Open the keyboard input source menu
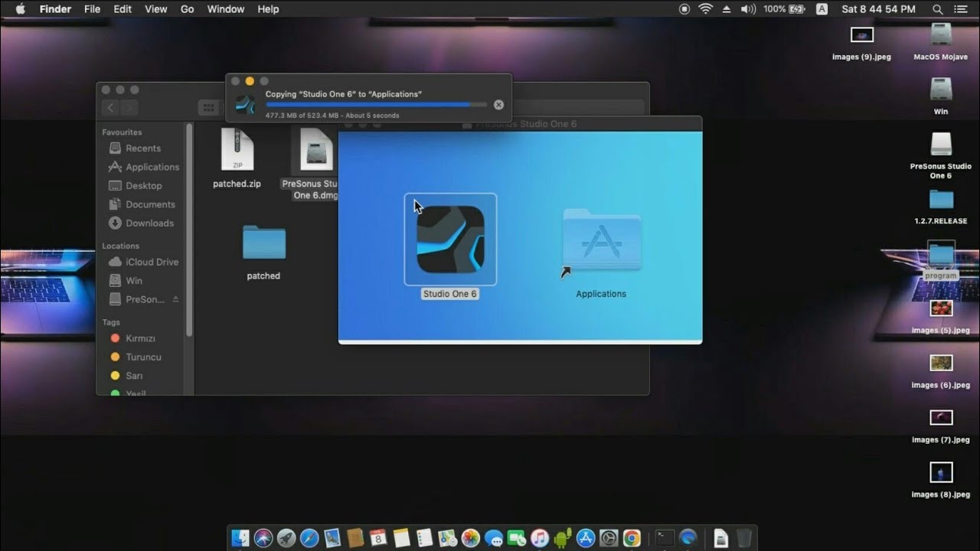Viewport: 980px width, 551px height. [822, 9]
